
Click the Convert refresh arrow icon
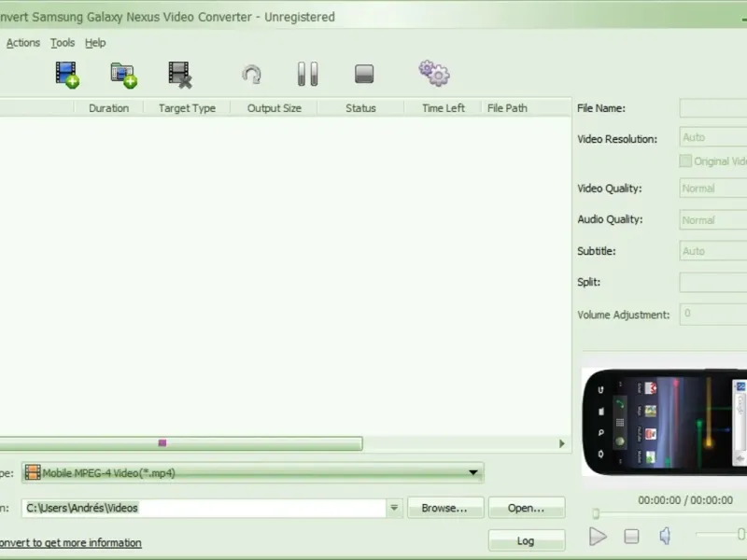click(251, 75)
